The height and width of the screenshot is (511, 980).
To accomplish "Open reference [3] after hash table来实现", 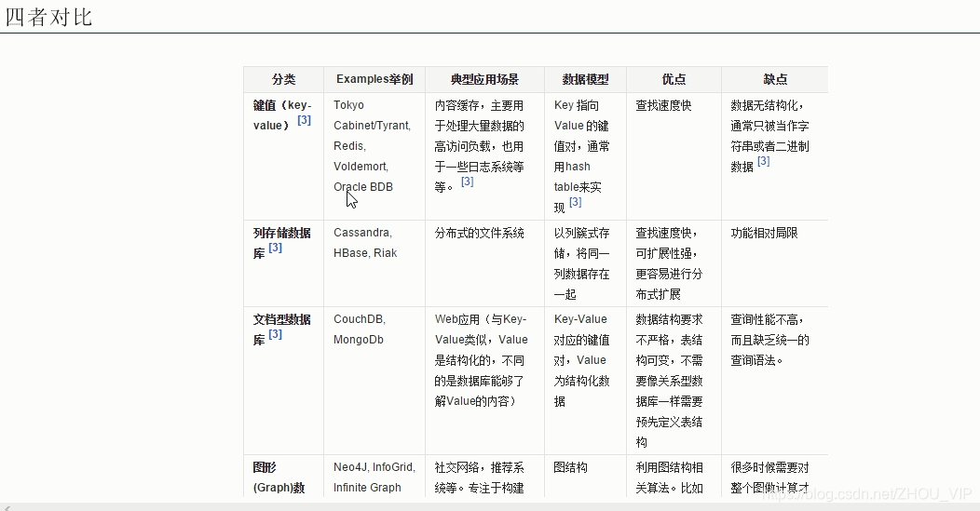I will pos(575,202).
